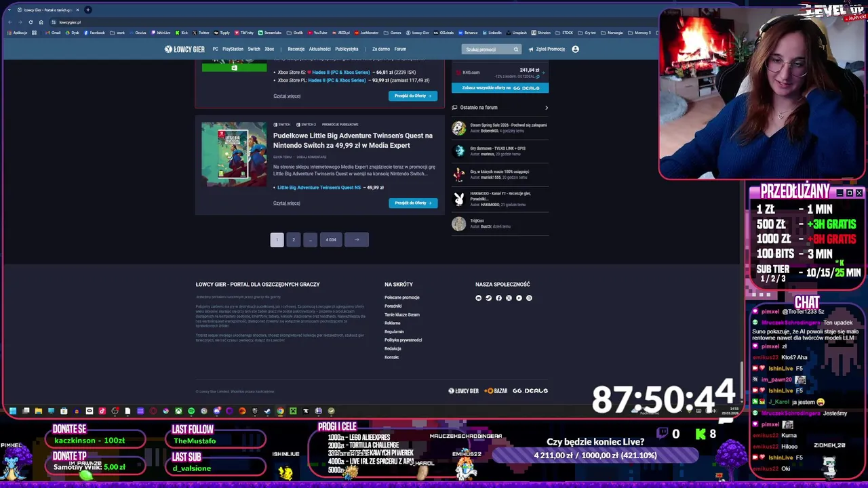
Task: Open Polecane promocje footer link
Action: pos(401,298)
